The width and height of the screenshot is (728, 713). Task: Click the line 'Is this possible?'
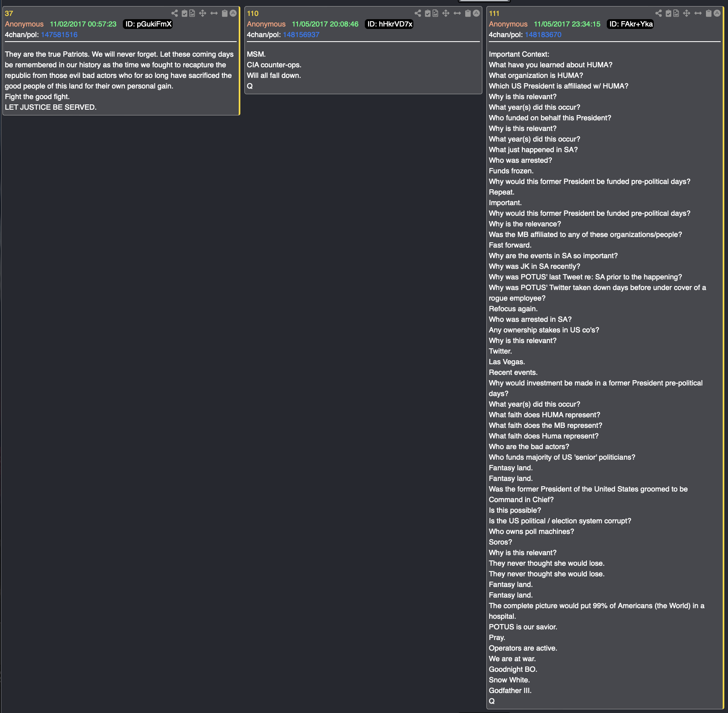pyautogui.click(x=515, y=510)
